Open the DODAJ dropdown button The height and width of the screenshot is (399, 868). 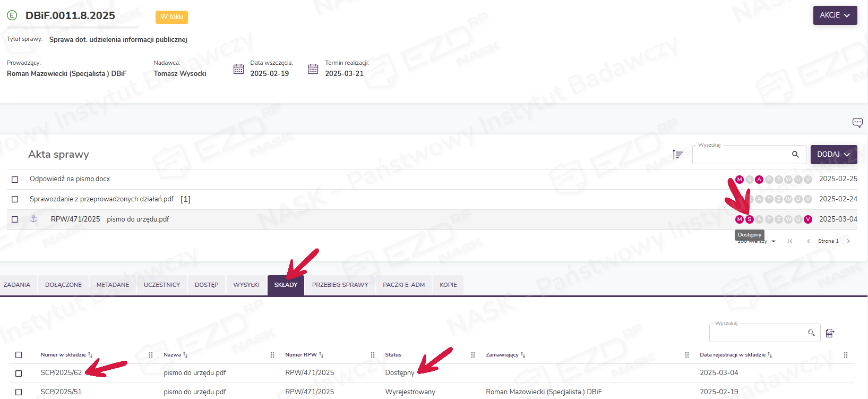pos(833,155)
